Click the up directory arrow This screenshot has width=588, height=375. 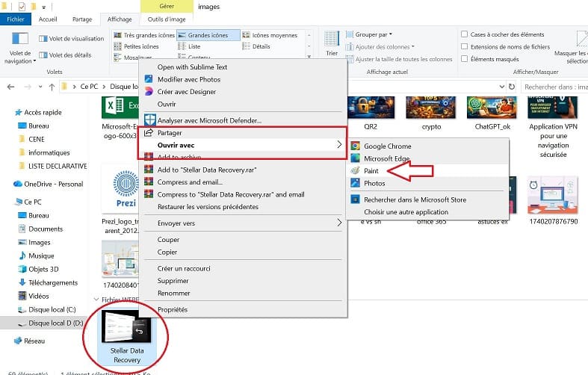point(52,87)
